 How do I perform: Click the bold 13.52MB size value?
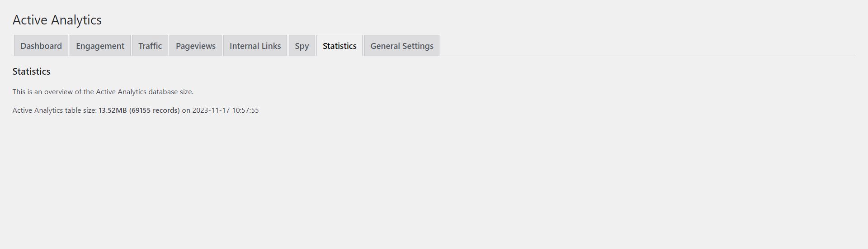click(x=113, y=110)
